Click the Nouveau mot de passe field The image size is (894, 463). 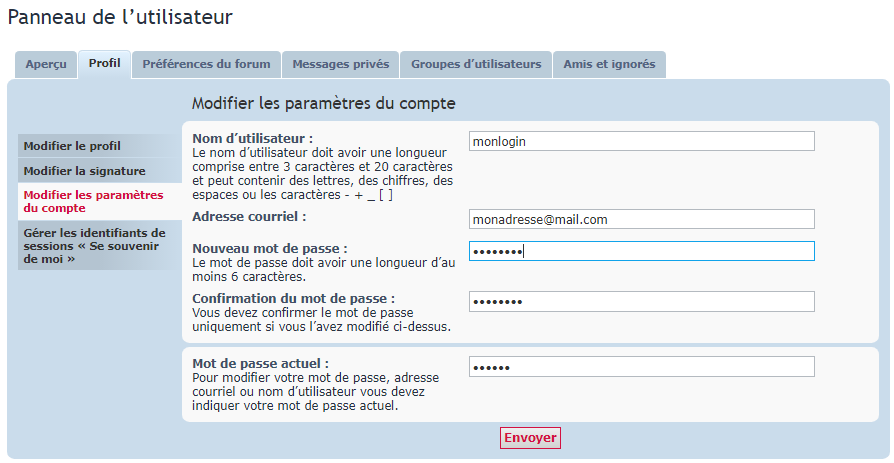(x=641, y=251)
